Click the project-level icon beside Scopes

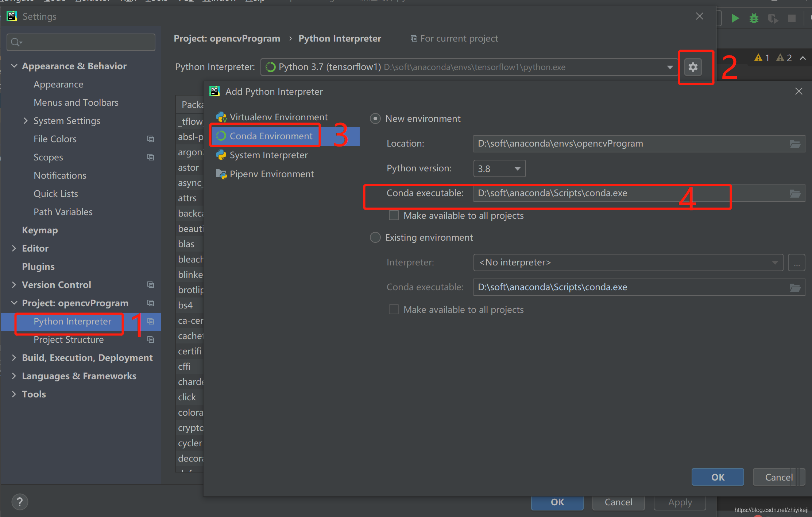(x=151, y=157)
